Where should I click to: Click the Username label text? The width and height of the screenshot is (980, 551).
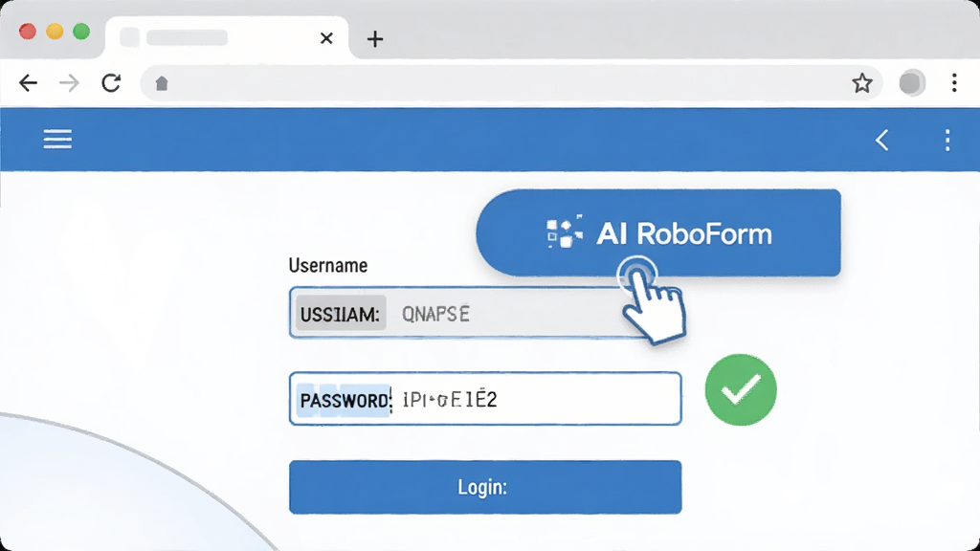[327, 266]
